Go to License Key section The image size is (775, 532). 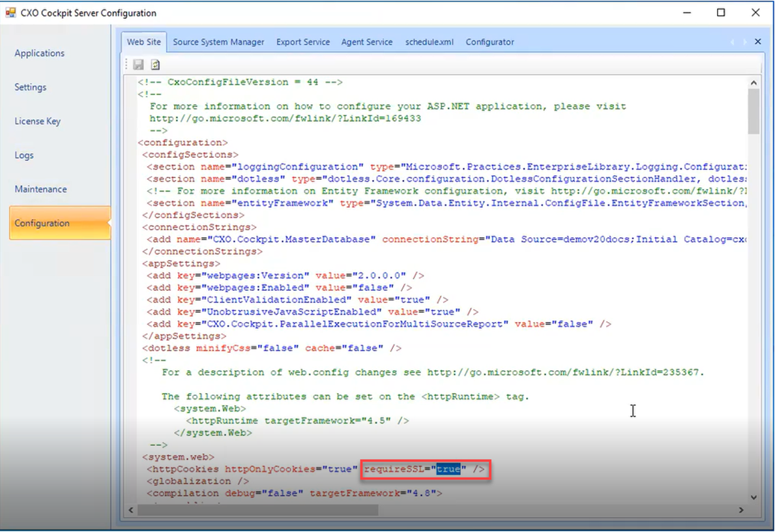pyautogui.click(x=38, y=121)
